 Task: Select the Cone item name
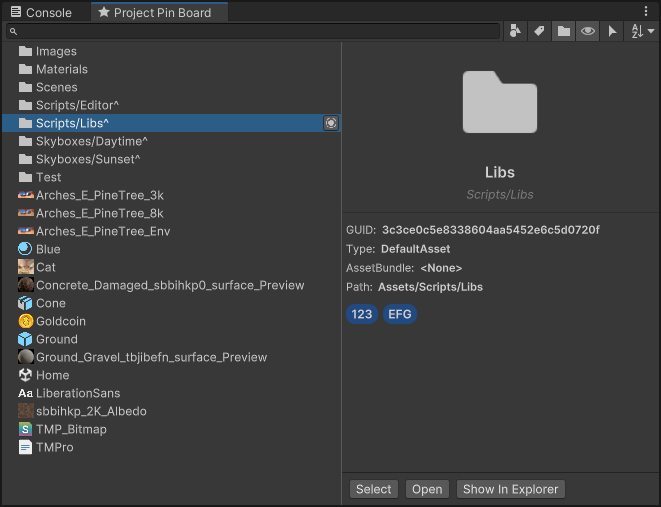click(51, 303)
